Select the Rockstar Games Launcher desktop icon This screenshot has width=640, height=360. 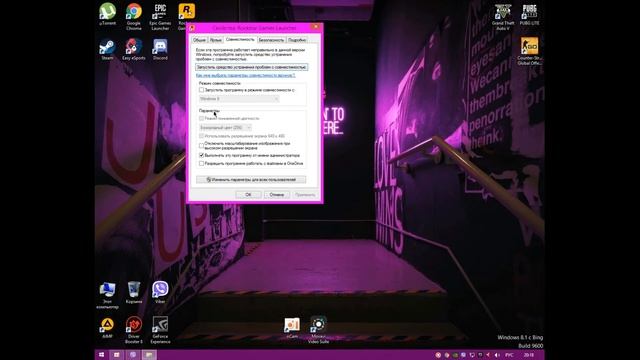pos(186,16)
